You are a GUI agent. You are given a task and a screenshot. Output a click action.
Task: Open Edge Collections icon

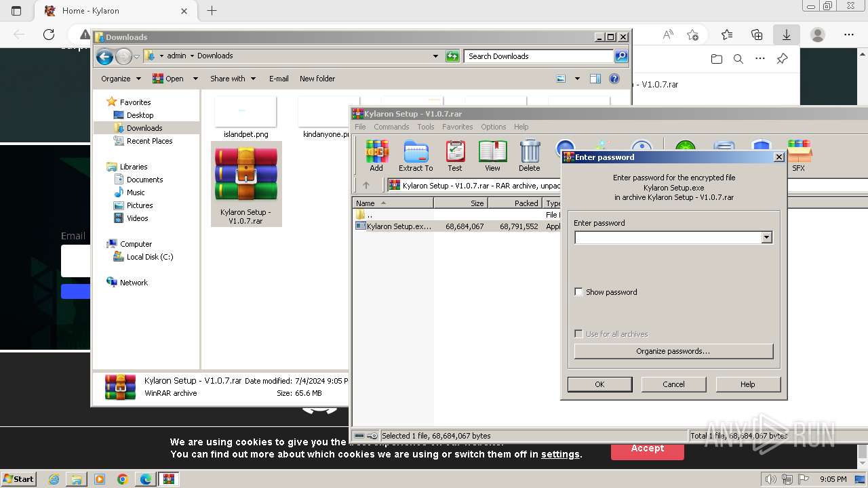pos(757,35)
